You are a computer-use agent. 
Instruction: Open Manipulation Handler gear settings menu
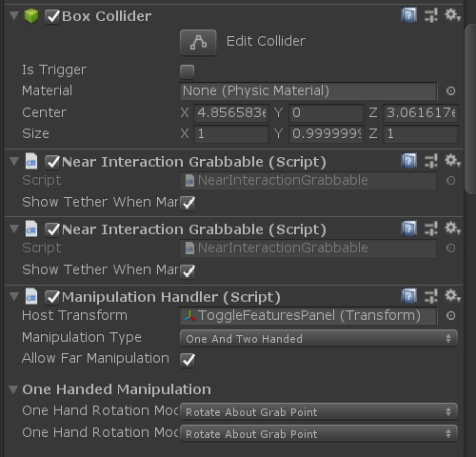click(x=452, y=296)
